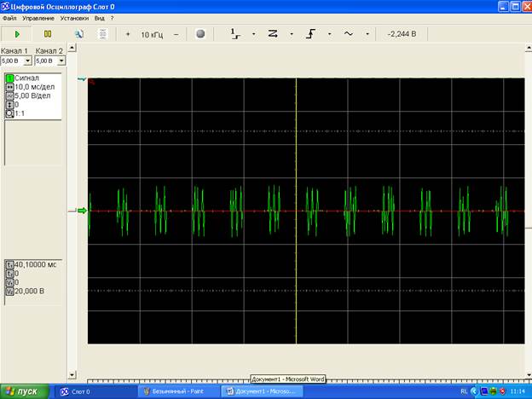
Task: Open the Канал 2 voltage dropdown
Action: [x=61, y=61]
